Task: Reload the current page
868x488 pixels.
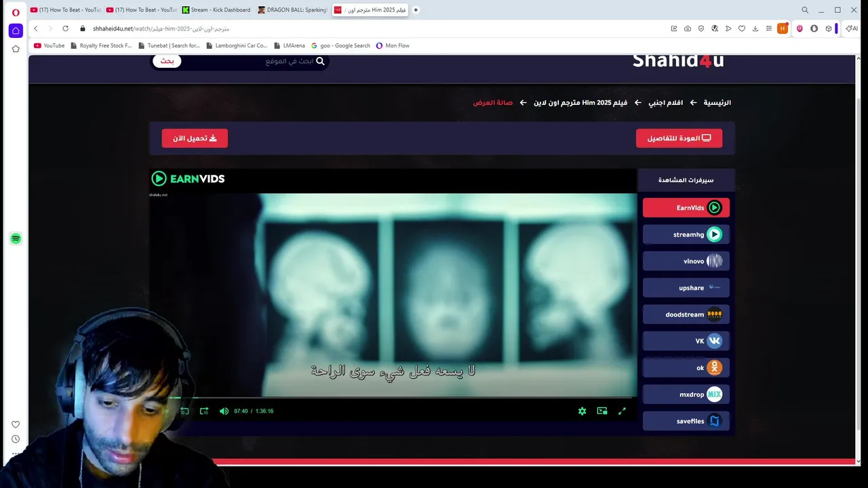Action: 65,28
